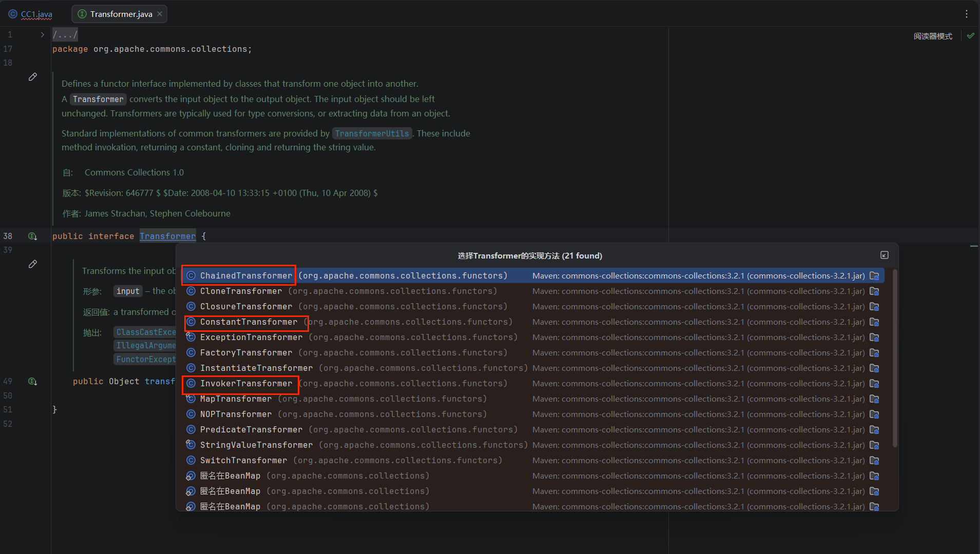The width and height of the screenshot is (980, 554).
Task: Choose SwitchTransformer entry
Action: [532, 460]
